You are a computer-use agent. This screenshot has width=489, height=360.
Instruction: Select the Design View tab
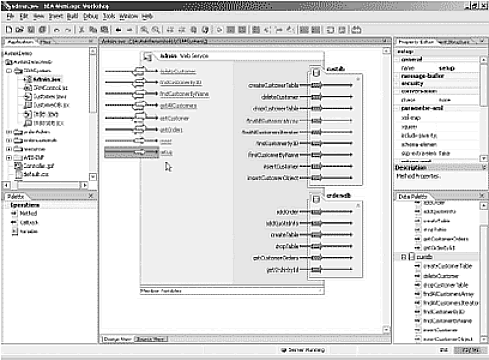pyautogui.click(x=117, y=339)
